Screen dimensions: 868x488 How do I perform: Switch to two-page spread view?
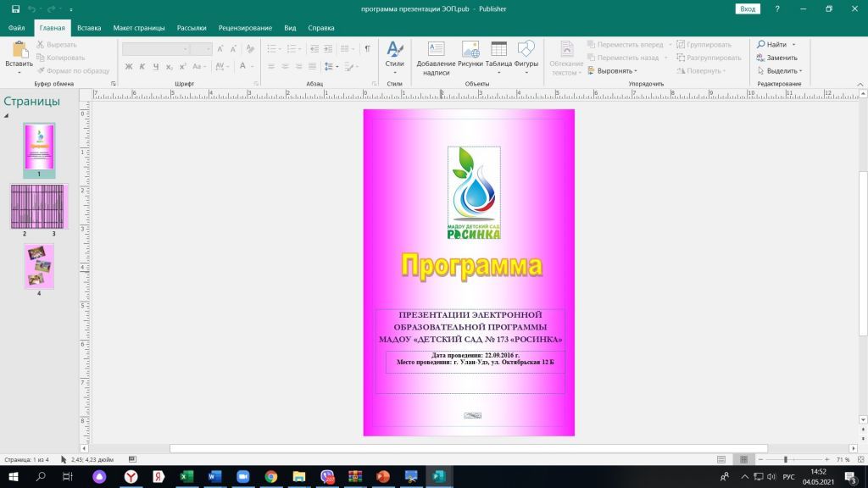pyautogui.click(x=743, y=459)
